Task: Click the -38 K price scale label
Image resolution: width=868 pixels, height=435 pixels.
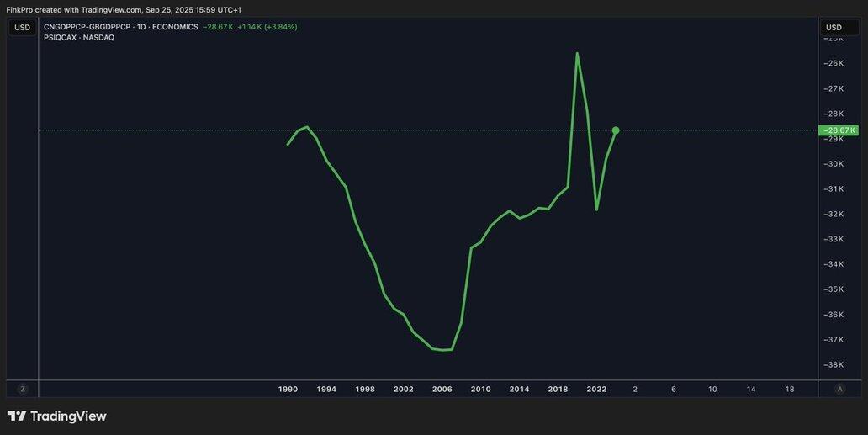Action: pyautogui.click(x=834, y=365)
